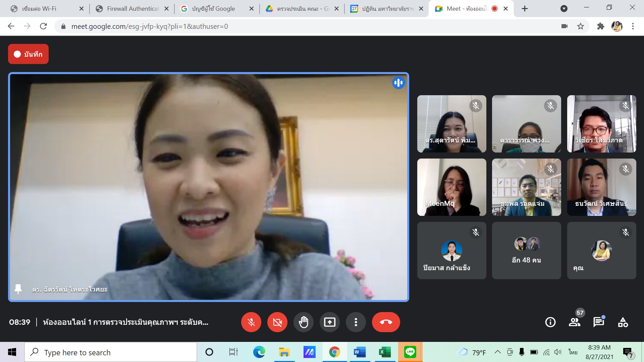Hang up with the red leave call button

[386, 322]
